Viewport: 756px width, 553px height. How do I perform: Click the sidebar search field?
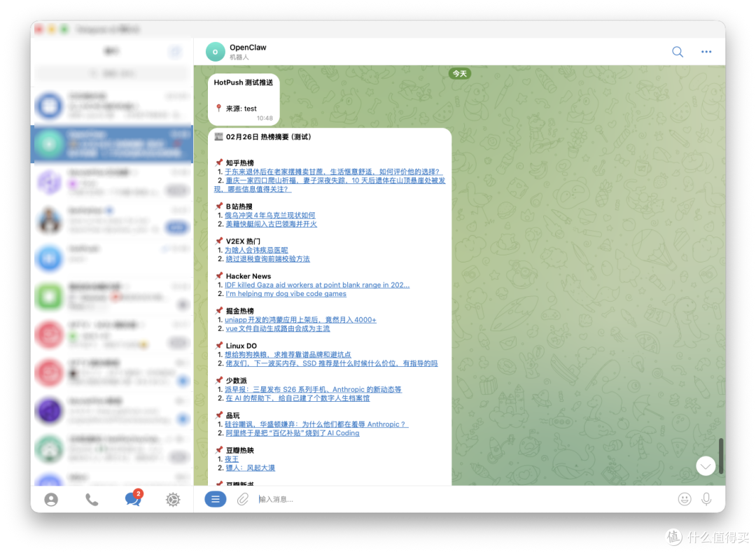tap(112, 73)
